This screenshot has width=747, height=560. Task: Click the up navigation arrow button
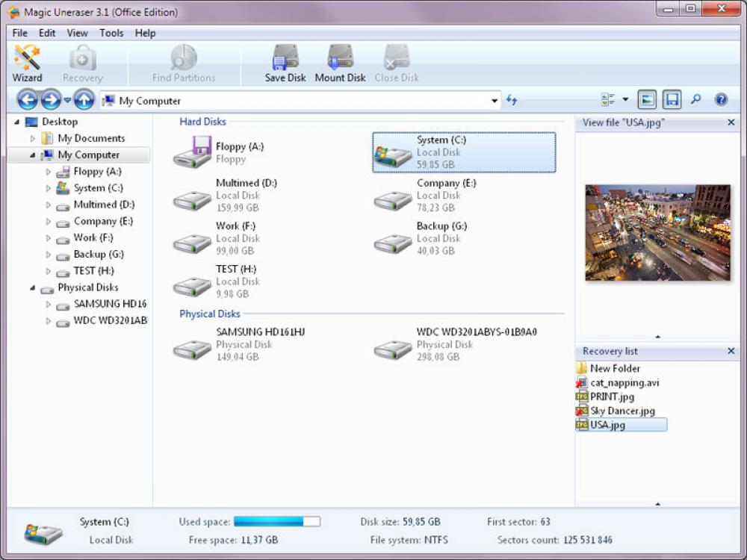click(84, 99)
